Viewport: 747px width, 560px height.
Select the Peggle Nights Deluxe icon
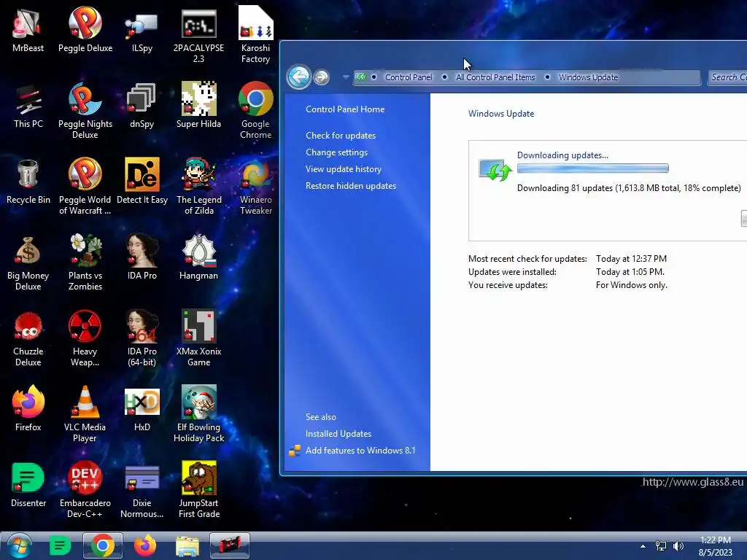pos(85,111)
